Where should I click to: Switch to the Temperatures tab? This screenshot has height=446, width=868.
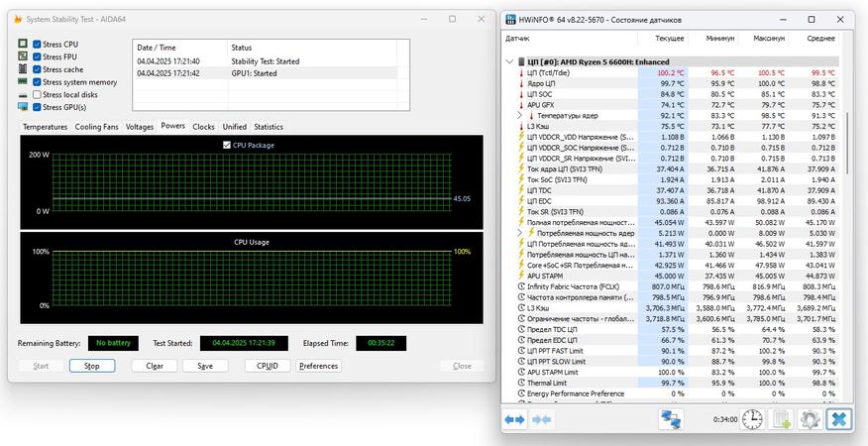45,127
